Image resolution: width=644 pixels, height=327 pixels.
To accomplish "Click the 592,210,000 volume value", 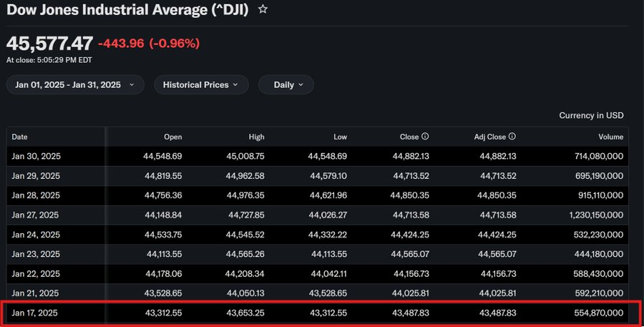I will pos(599,293).
